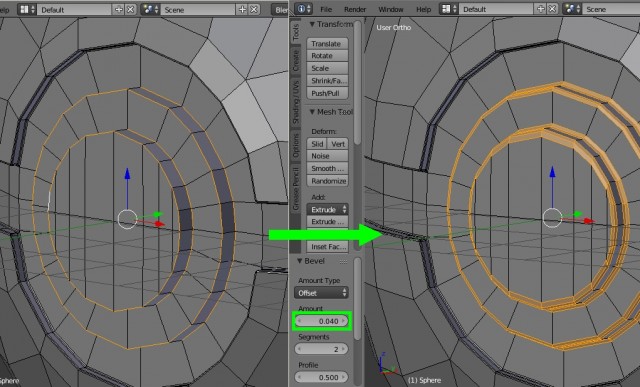This screenshot has width=640, height=387.
Task: Open the screen layout browser icon in right window
Action: (x=450, y=9)
